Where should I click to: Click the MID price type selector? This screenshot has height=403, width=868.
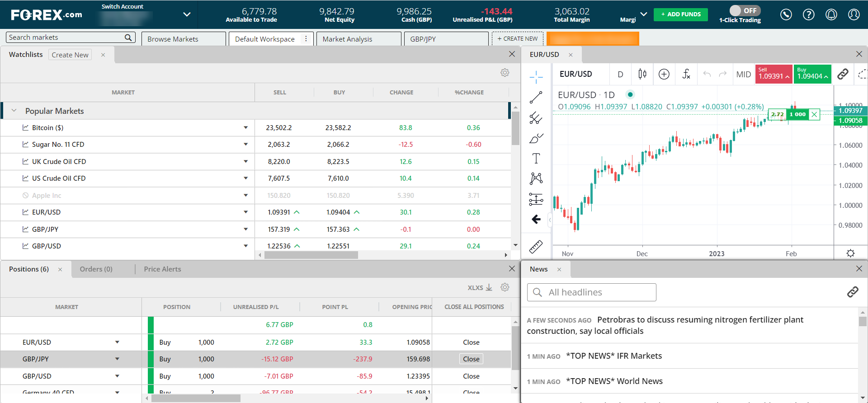point(743,74)
